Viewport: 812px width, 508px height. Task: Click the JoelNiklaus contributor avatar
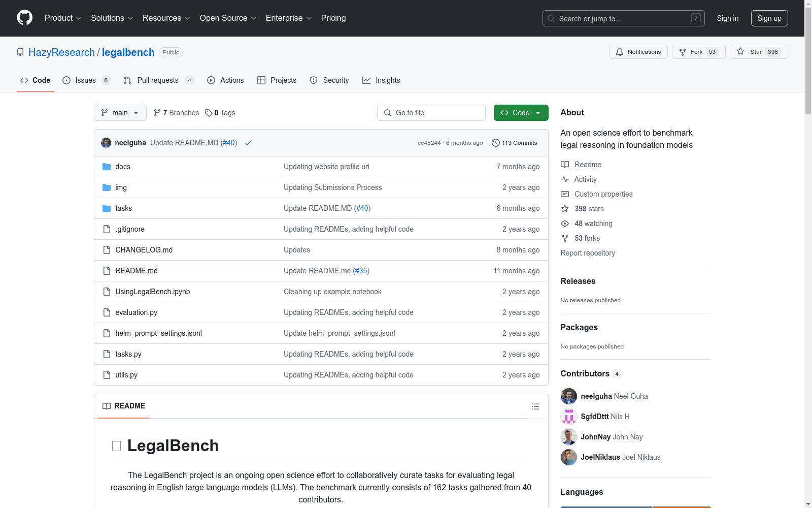click(x=569, y=457)
